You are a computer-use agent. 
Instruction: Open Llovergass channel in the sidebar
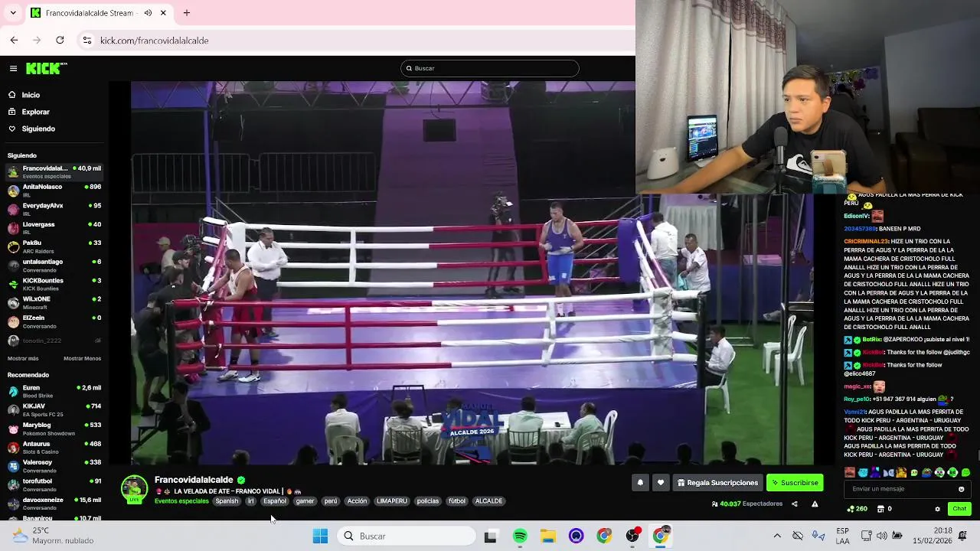pyautogui.click(x=54, y=228)
